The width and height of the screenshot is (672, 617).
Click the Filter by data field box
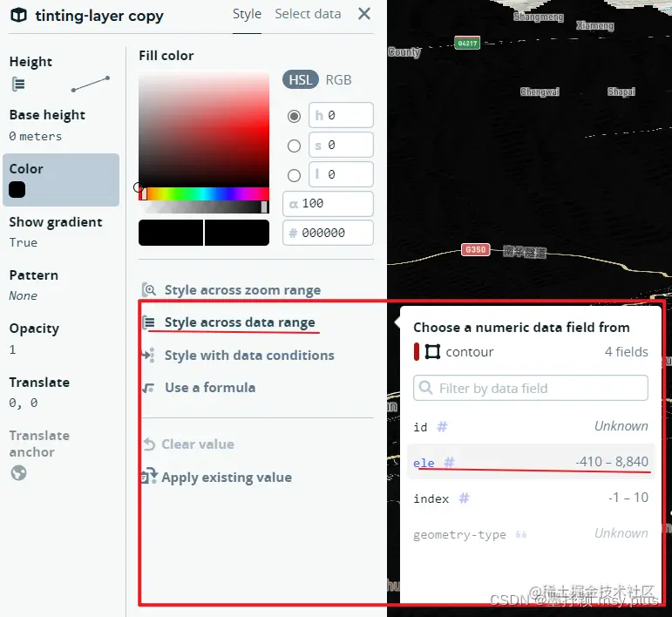click(531, 388)
